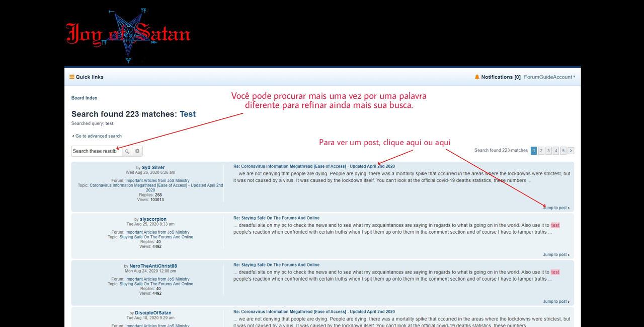The width and height of the screenshot is (644, 327).
Task: Open topic link in NeroTheAntiChrist88's result
Action: [x=156, y=284]
